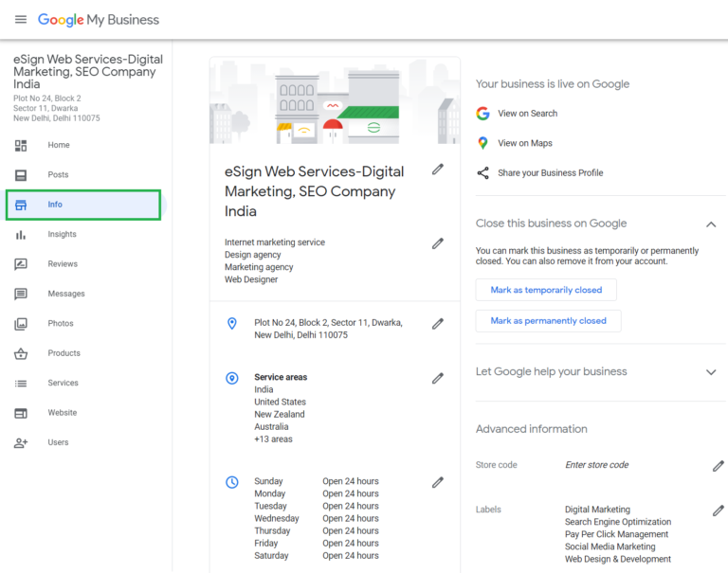Click the Enter store code field
Image resolution: width=728 pixels, height=573 pixels.
pos(596,465)
